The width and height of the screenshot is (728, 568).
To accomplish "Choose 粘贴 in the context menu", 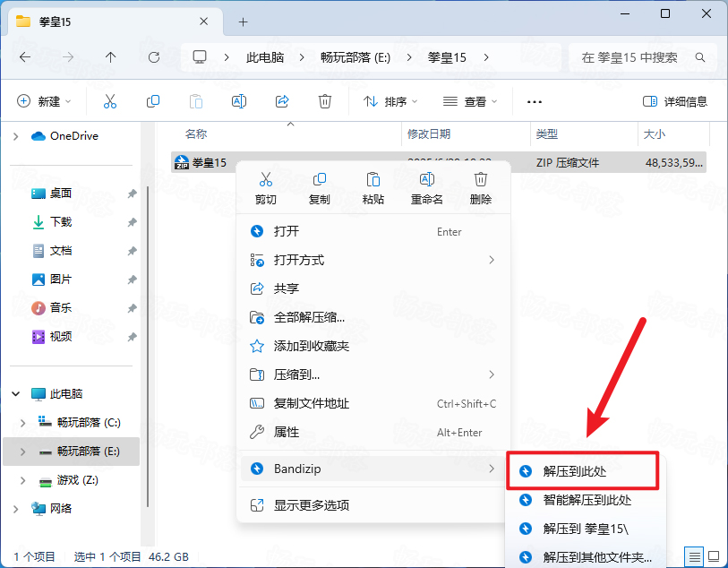I will click(x=373, y=188).
